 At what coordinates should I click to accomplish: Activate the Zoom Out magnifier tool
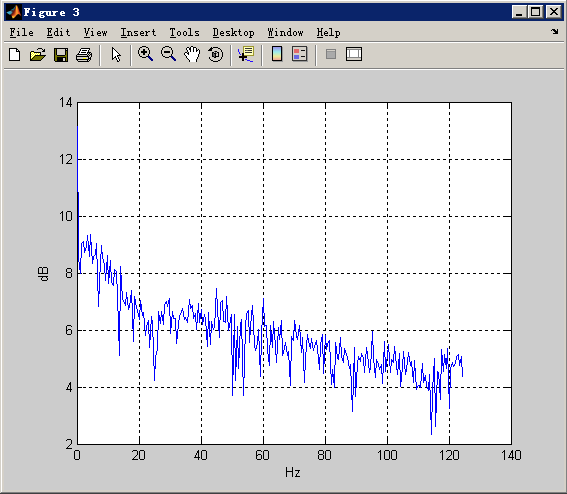click(169, 54)
